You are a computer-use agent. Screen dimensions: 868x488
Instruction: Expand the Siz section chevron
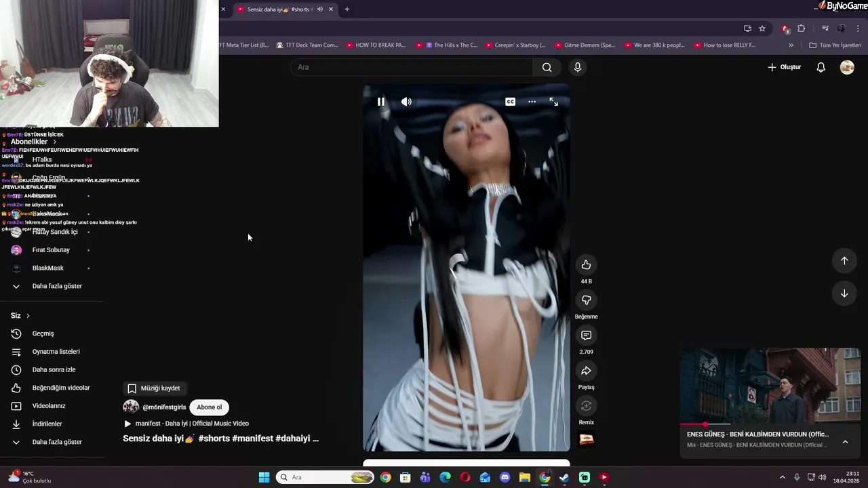pyautogui.click(x=28, y=316)
